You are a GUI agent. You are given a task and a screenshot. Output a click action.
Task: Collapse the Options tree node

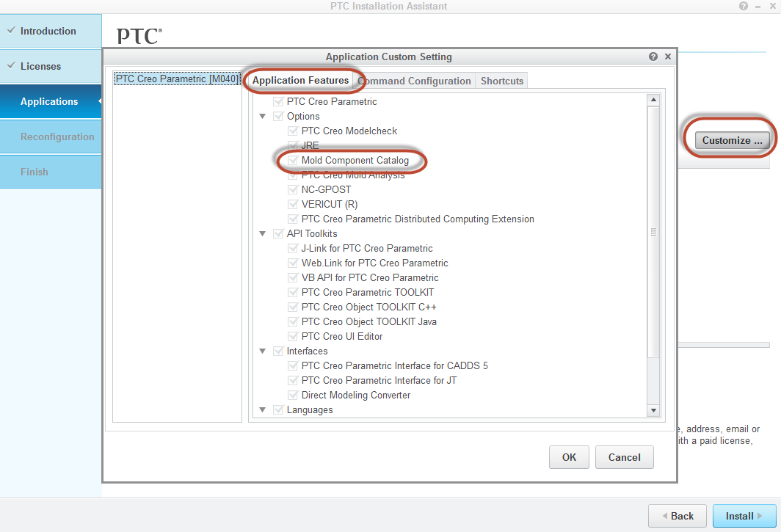263,117
